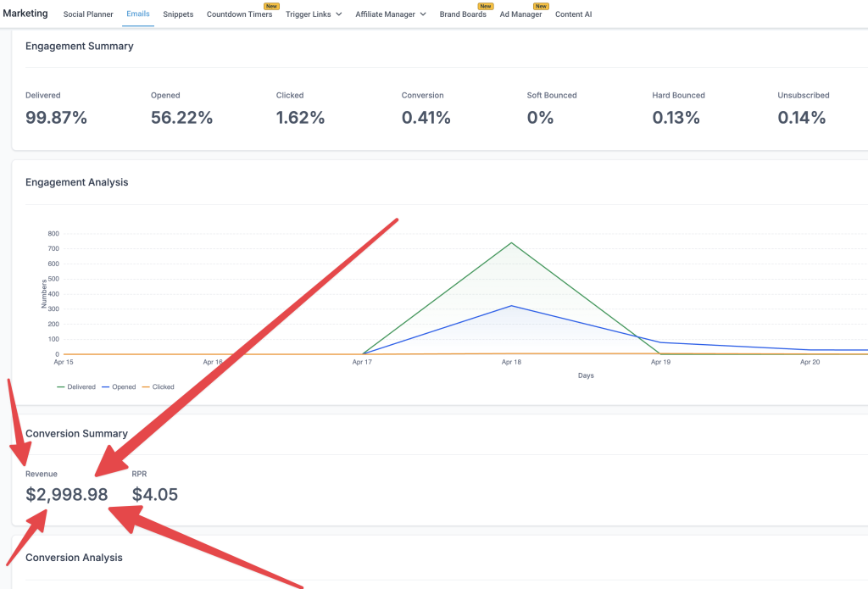Hide the Clicked series in chart legend

(158, 387)
